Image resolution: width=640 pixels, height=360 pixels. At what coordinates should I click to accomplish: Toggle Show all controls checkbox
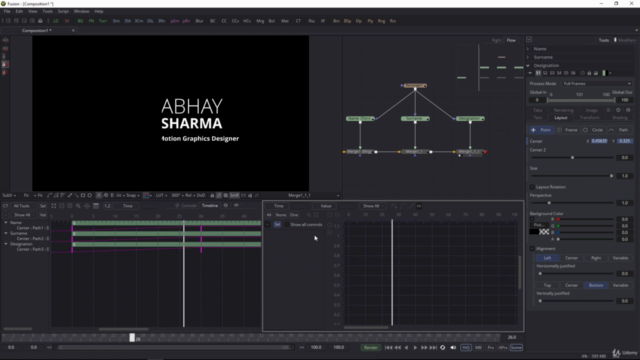[287, 224]
